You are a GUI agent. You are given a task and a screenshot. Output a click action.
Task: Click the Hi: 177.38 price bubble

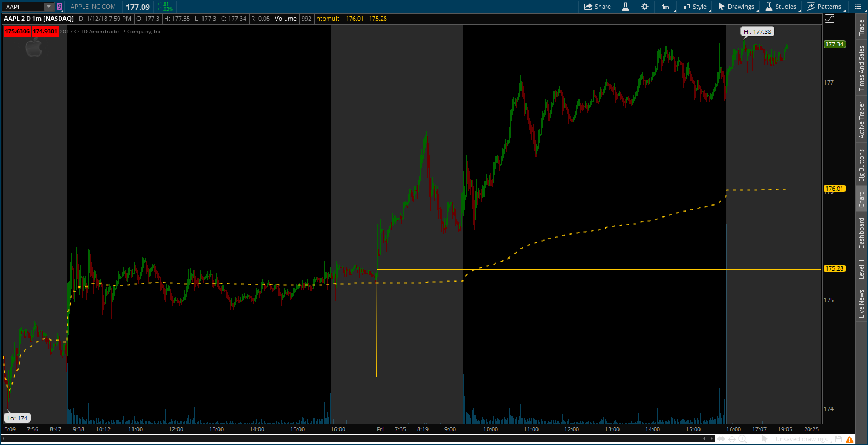[x=757, y=32]
